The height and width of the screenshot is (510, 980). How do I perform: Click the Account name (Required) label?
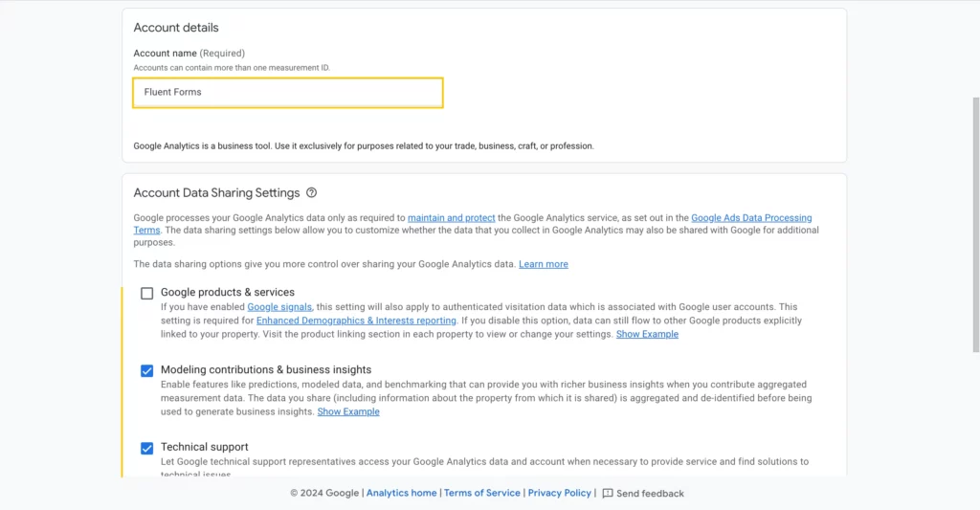click(x=189, y=54)
